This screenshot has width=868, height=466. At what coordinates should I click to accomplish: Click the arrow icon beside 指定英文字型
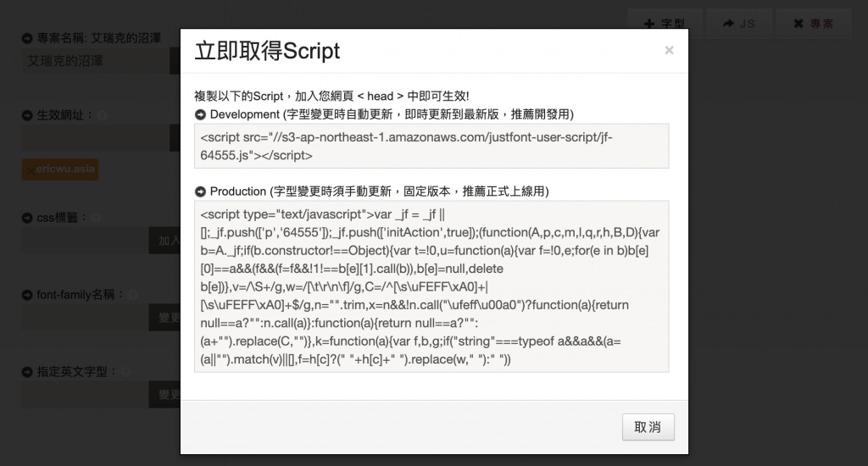pos(27,372)
